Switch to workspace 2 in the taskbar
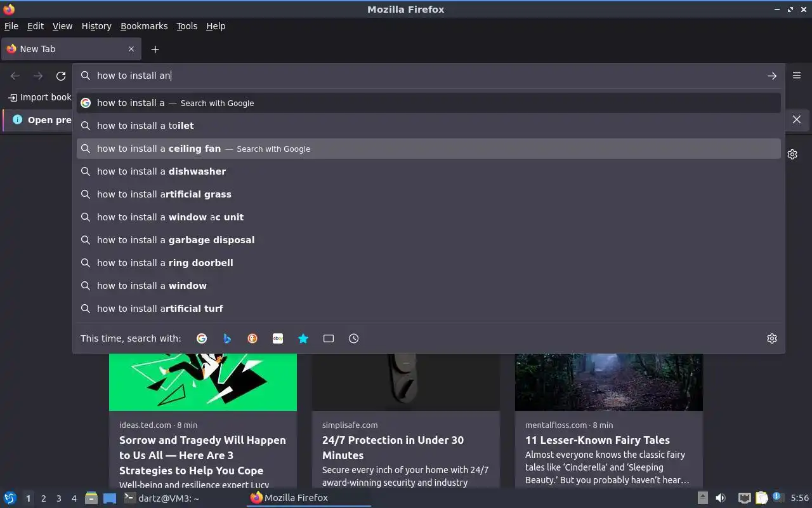The width and height of the screenshot is (812, 508). coord(43,498)
